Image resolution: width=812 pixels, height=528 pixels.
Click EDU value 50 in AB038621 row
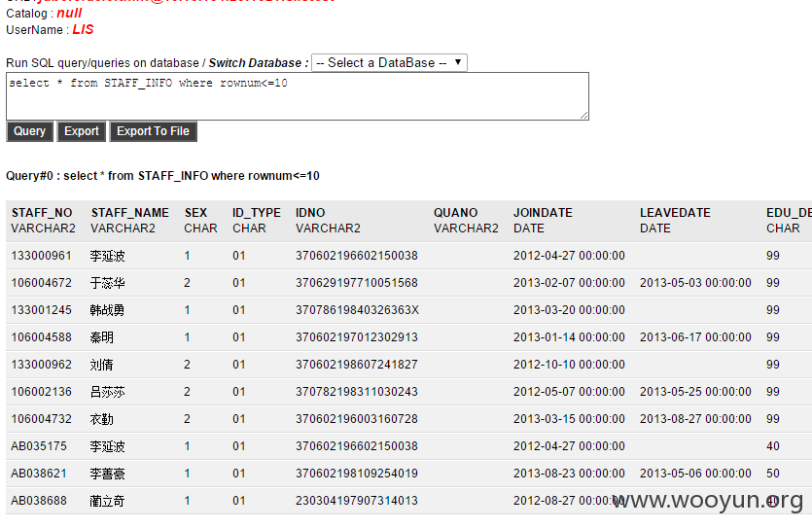(773, 474)
